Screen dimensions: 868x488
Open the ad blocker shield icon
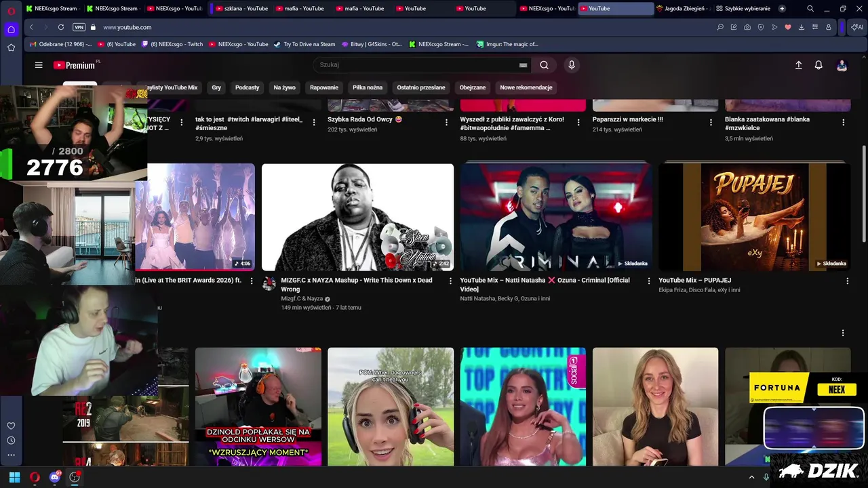click(x=761, y=27)
